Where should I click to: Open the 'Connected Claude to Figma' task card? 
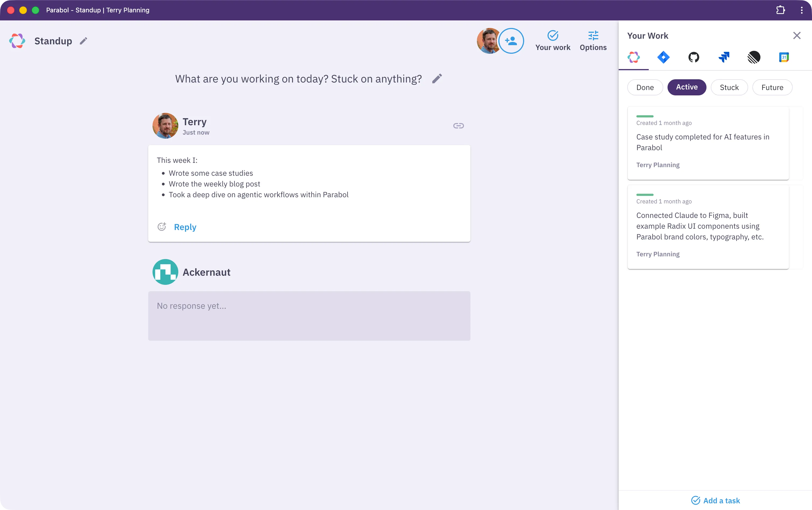pyautogui.click(x=708, y=227)
